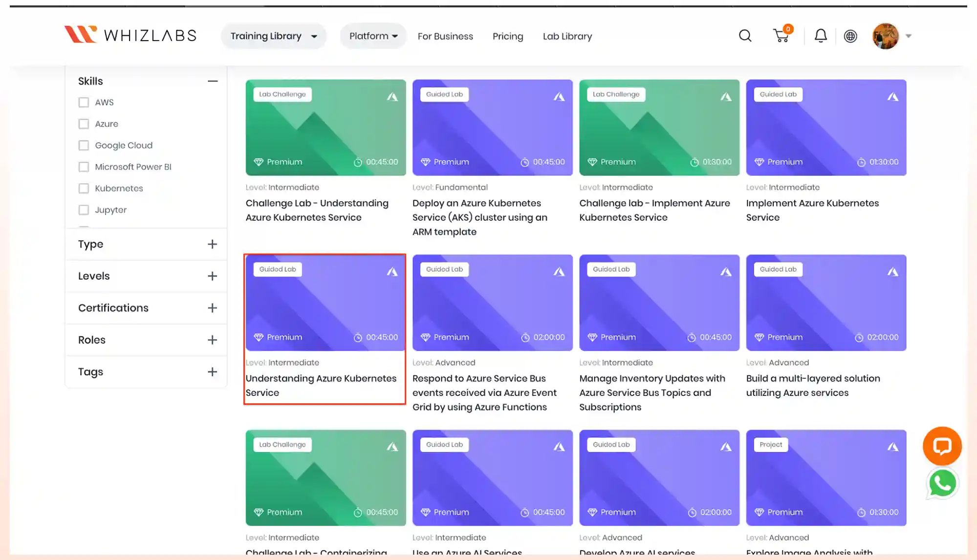This screenshot has width=977, height=560.
Task: Expand the Levels filter section
Action: tap(212, 276)
